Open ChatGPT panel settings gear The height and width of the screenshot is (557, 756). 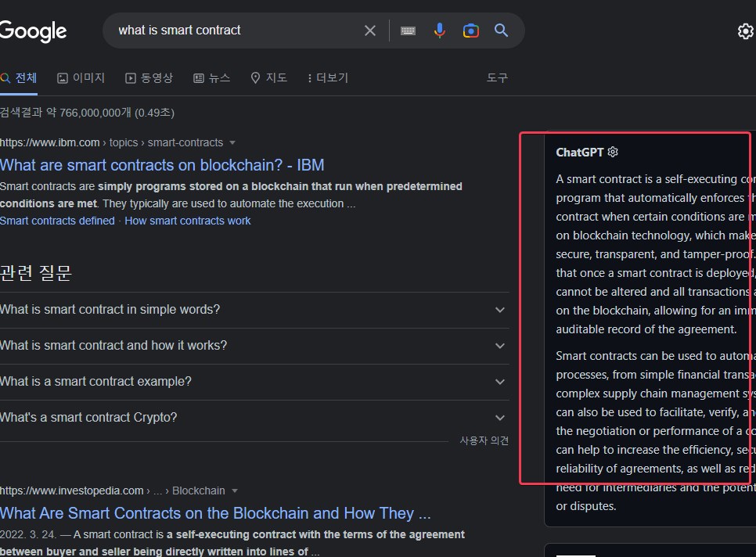(x=613, y=153)
